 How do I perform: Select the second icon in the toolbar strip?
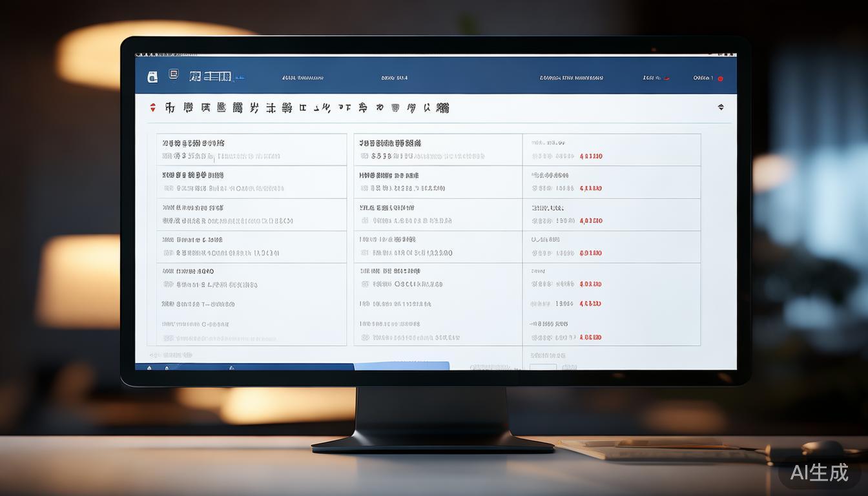189,107
